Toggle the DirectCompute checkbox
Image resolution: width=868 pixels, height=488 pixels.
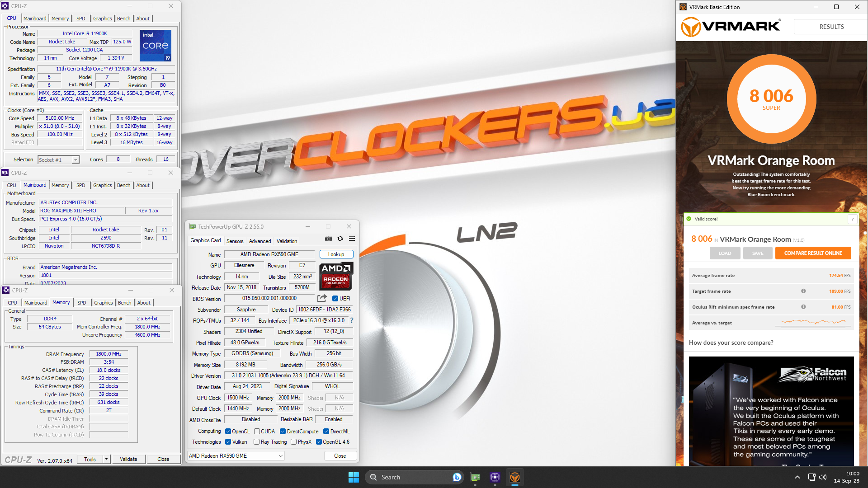pyautogui.click(x=283, y=432)
